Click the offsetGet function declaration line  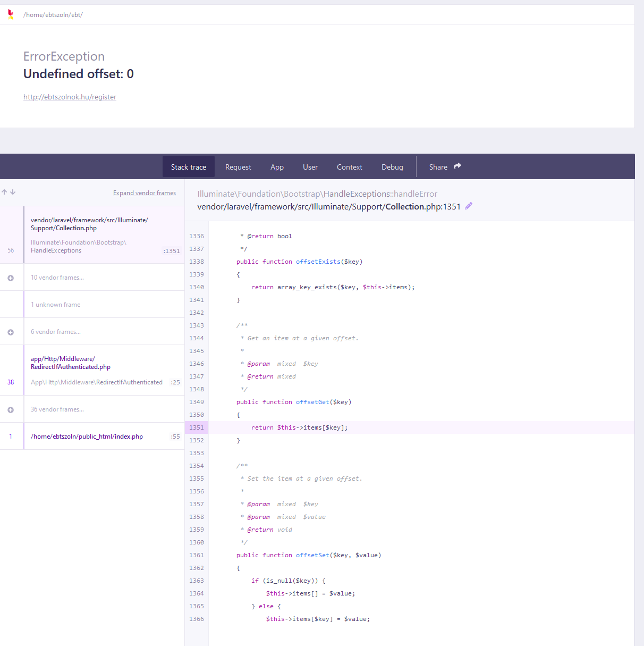(294, 402)
